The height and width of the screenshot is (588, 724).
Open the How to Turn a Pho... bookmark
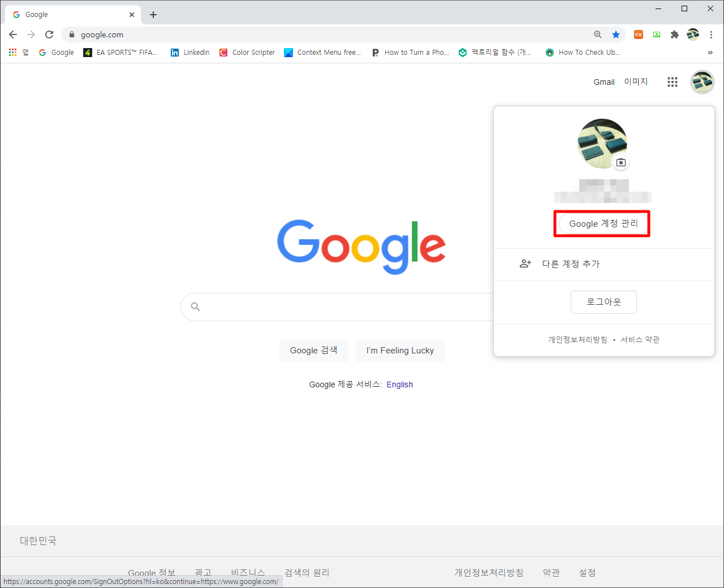click(410, 52)
